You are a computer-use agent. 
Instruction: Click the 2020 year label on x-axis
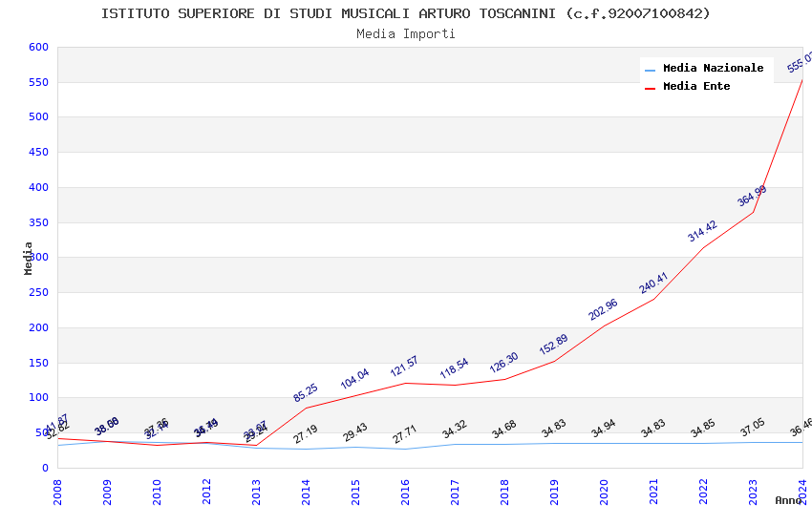click(x=604, y=492)
